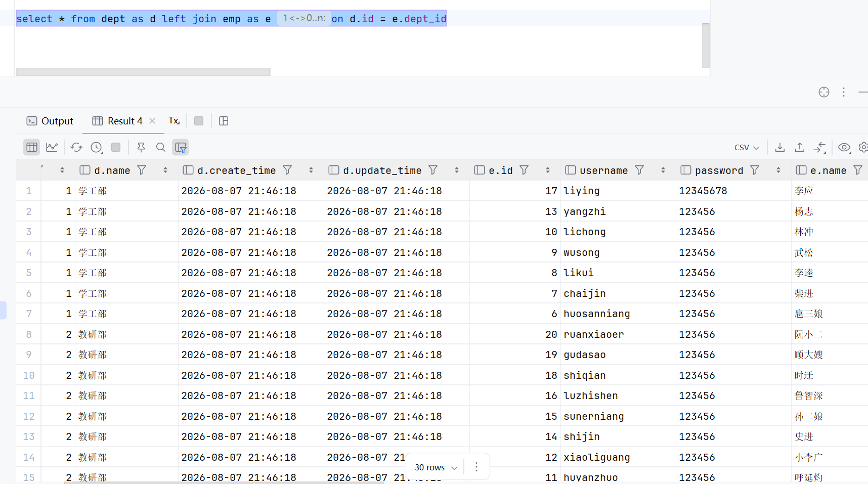The image size is (868, 484).
Task: Sort by d.create_time column arrows
Action: [x=311, y=170]
